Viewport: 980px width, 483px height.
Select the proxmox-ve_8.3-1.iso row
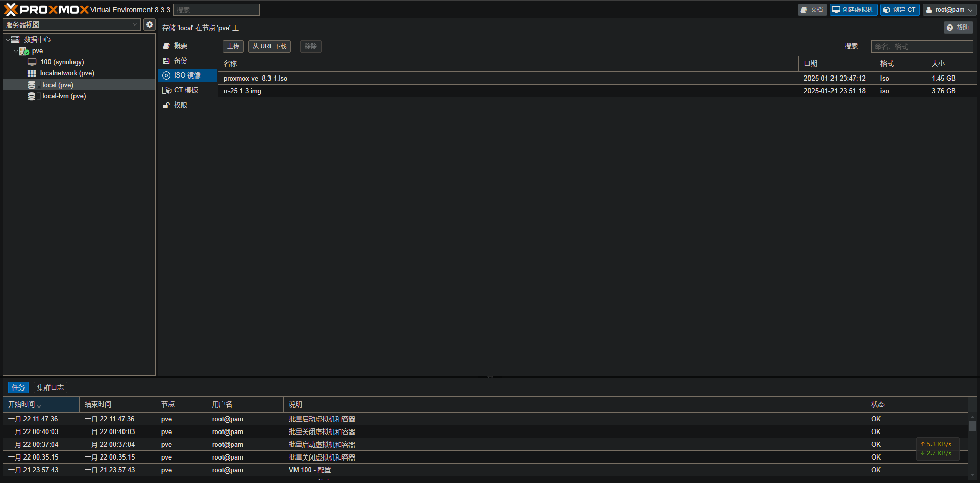click(598, 78)
